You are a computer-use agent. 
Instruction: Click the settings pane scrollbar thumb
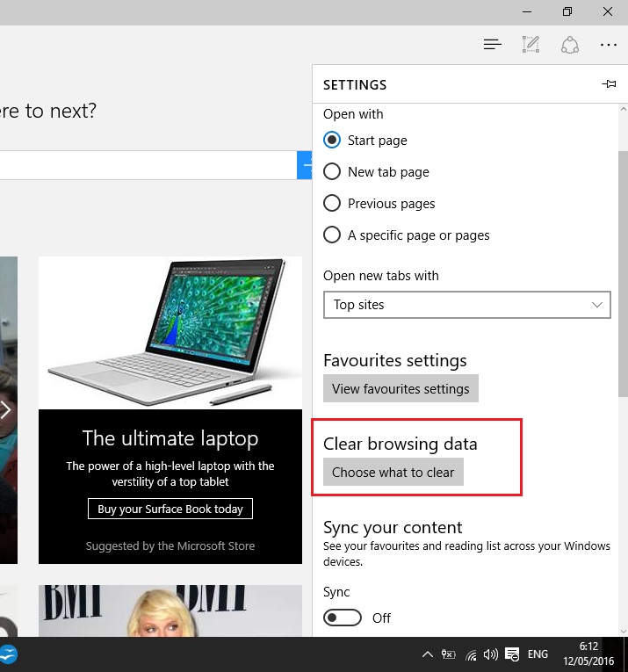[624, 274]
